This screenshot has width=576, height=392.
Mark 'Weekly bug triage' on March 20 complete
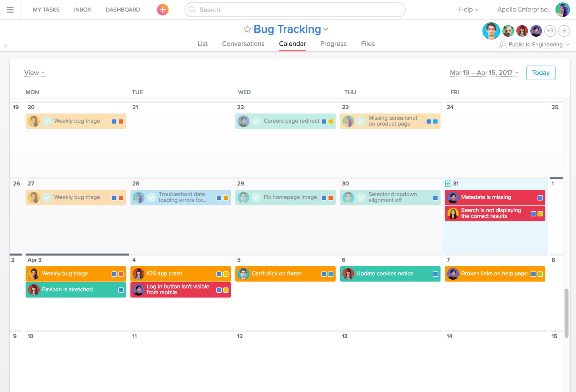(x=47, y=121)
